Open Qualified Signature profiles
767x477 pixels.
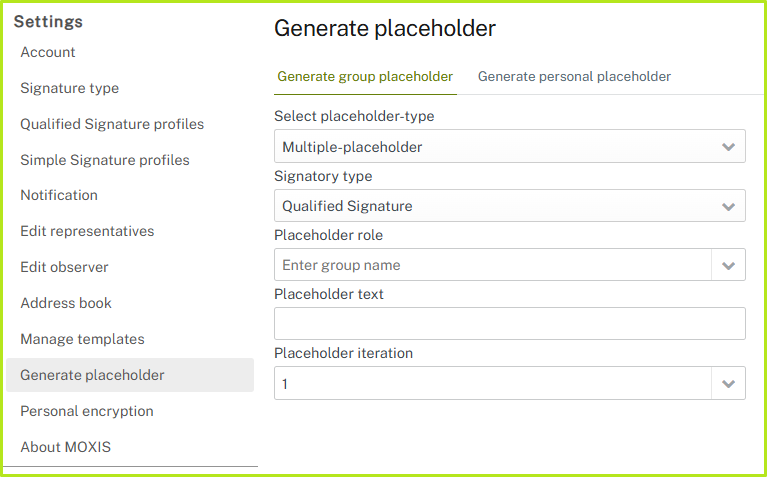[x=112, y=124]
